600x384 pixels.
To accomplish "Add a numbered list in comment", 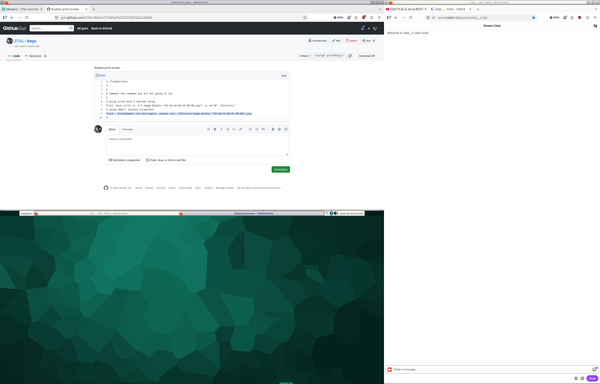I will [256, 129].
